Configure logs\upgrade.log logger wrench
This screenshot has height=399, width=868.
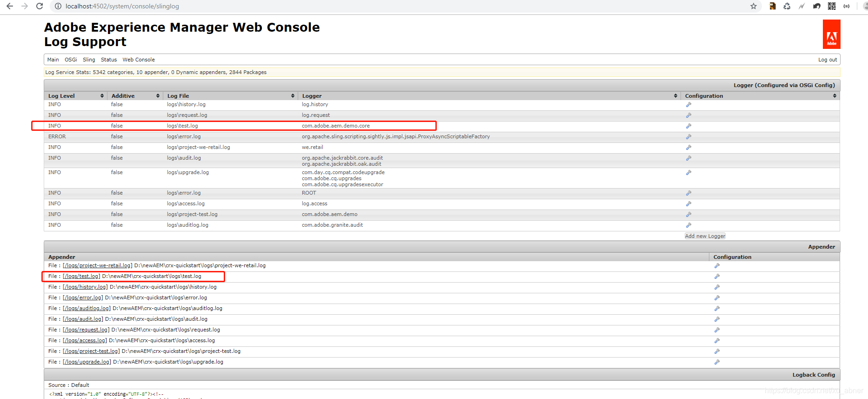688,173
